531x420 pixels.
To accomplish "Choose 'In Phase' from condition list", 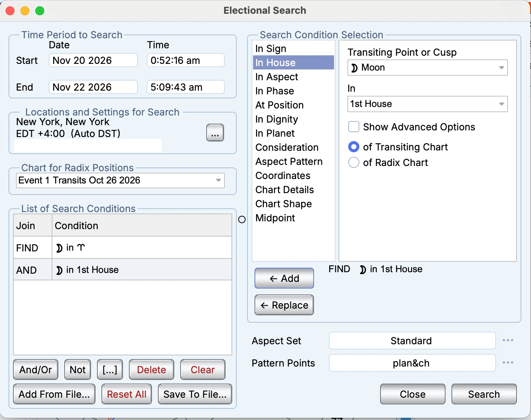I will tap(293, 91).
